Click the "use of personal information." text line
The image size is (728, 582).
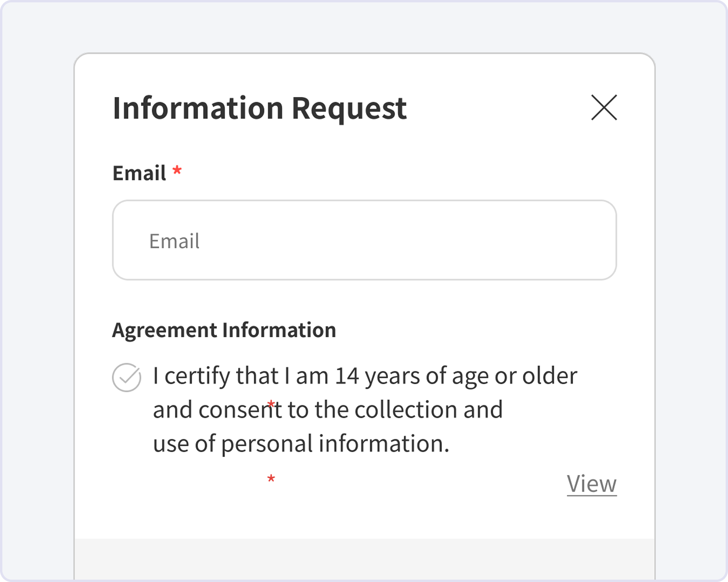coord(301,443)
